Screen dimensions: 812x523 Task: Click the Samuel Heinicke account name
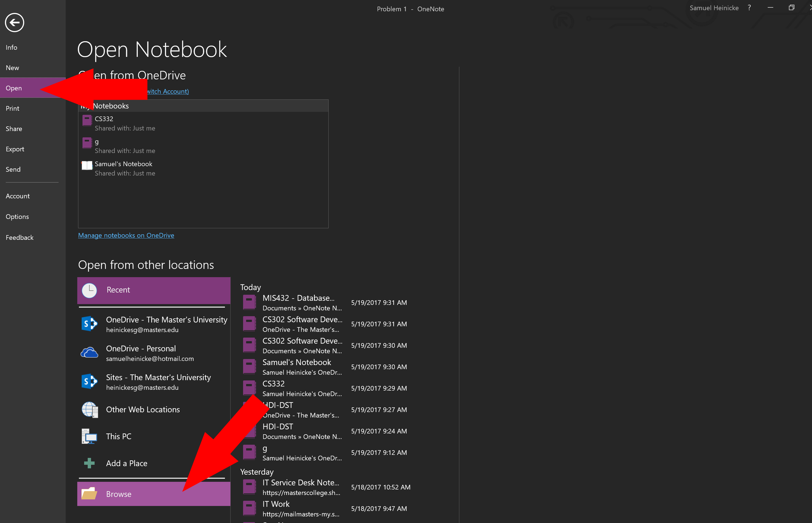[x=714, y=8]
